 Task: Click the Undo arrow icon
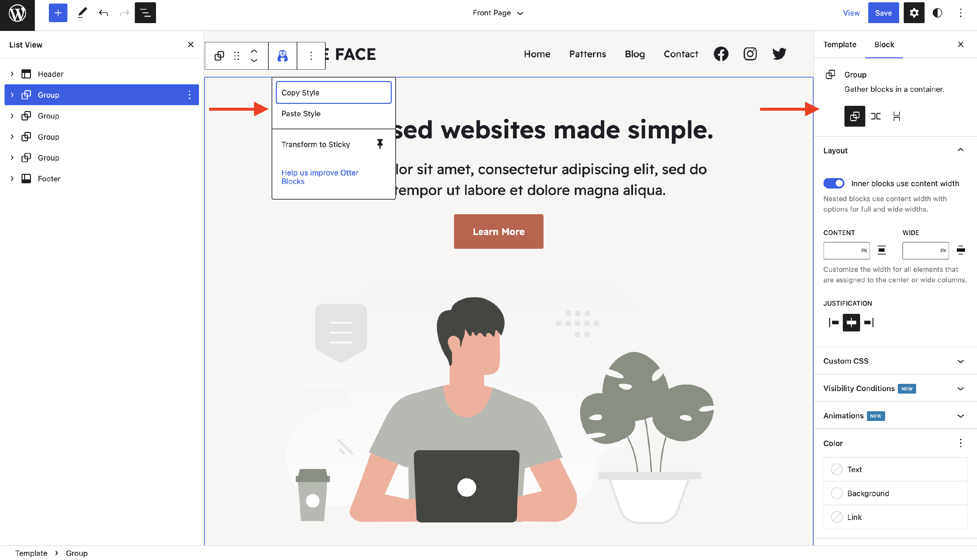tap(103, 13)
